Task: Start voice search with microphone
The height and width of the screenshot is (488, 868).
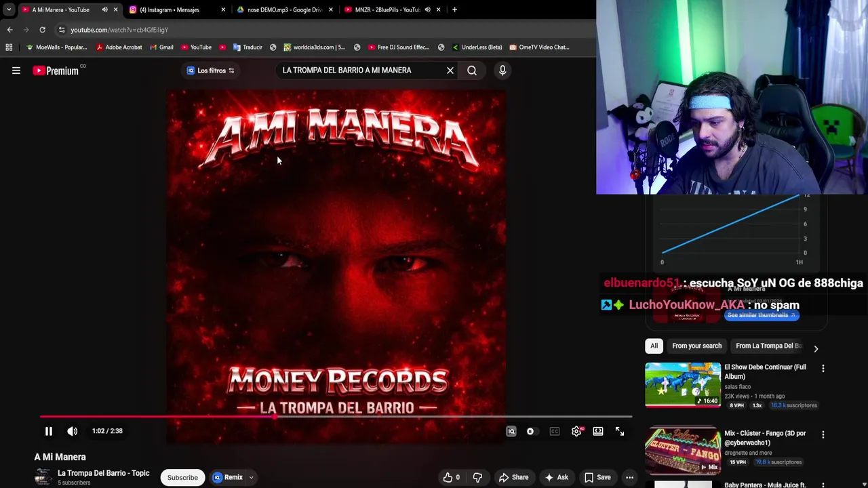Action: tap(502, 70)
